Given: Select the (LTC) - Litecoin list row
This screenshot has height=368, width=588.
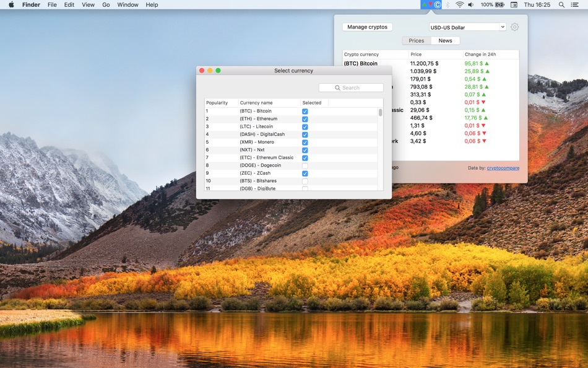Looking at the screenshot, I should 291,126.
